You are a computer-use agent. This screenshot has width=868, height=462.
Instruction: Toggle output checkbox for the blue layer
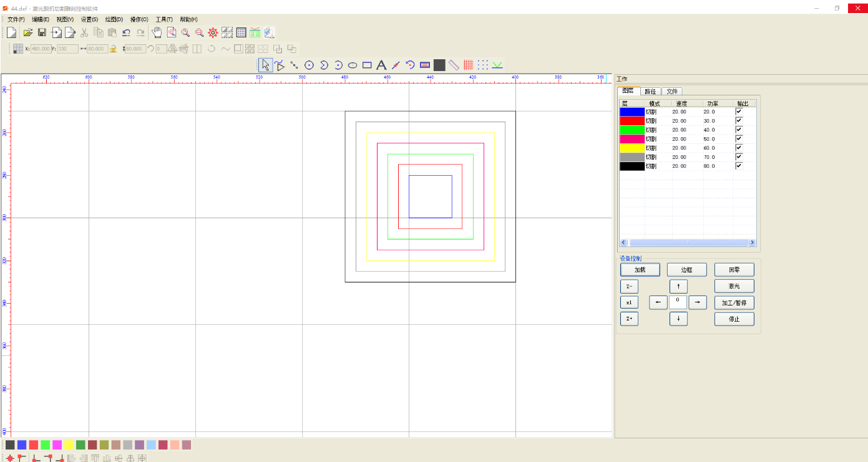point(739,112)
